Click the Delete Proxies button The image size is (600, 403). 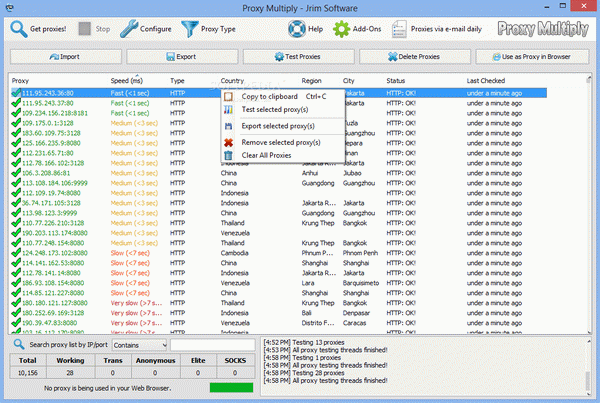coord(415,57)
